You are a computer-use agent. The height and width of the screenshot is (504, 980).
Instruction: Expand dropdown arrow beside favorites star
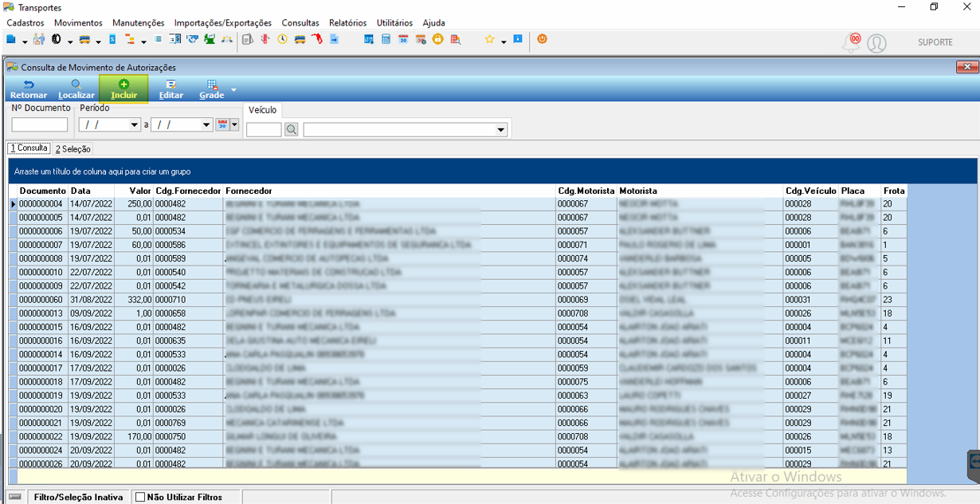[x=504, y=41]
